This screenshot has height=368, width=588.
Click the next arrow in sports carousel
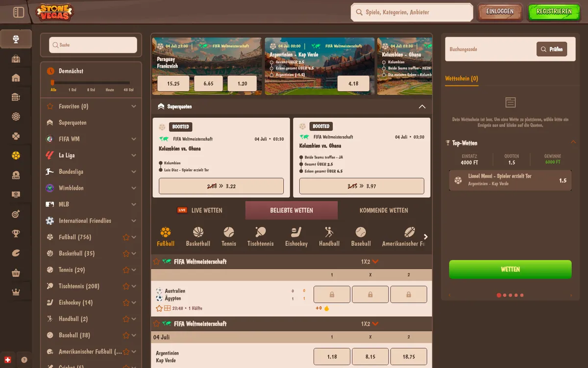tap(425, 237)
